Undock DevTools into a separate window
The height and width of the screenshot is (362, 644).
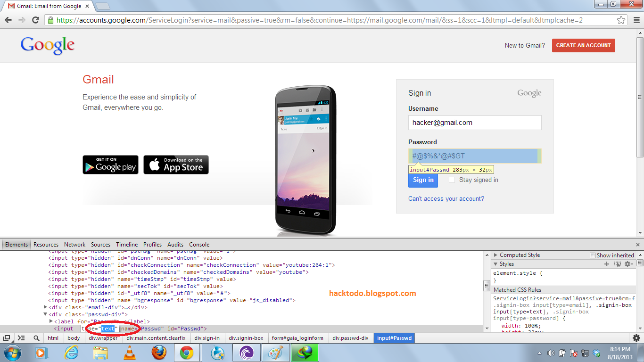(x=7, y=338)
